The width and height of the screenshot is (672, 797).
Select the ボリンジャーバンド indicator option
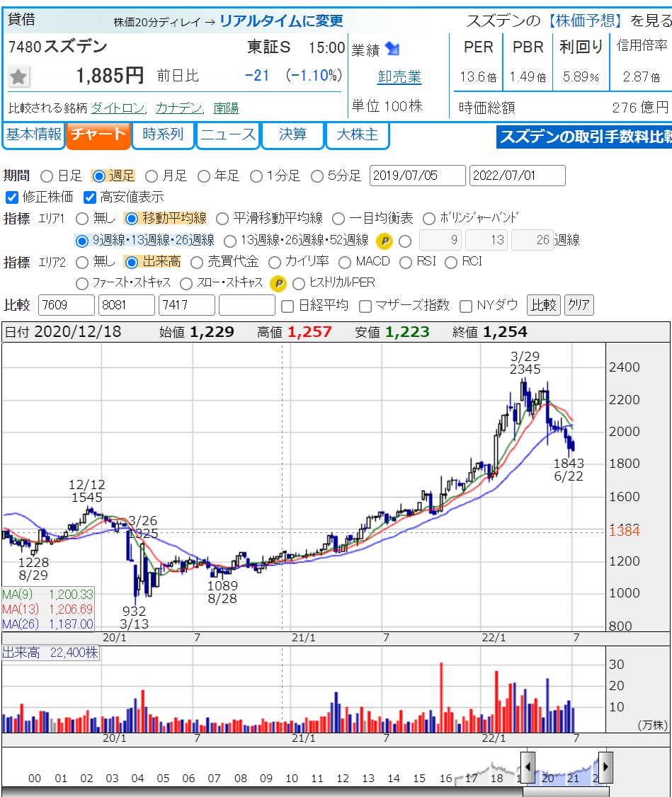pos(429,219)
